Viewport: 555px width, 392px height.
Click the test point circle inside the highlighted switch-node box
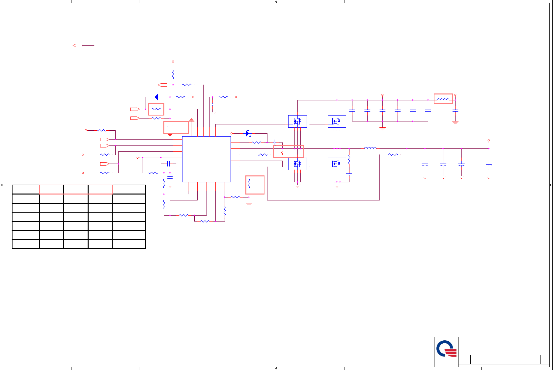282,153
